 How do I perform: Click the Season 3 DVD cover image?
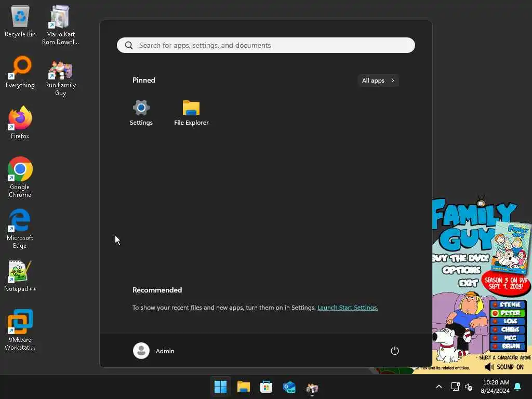click(x=511, y=247)
